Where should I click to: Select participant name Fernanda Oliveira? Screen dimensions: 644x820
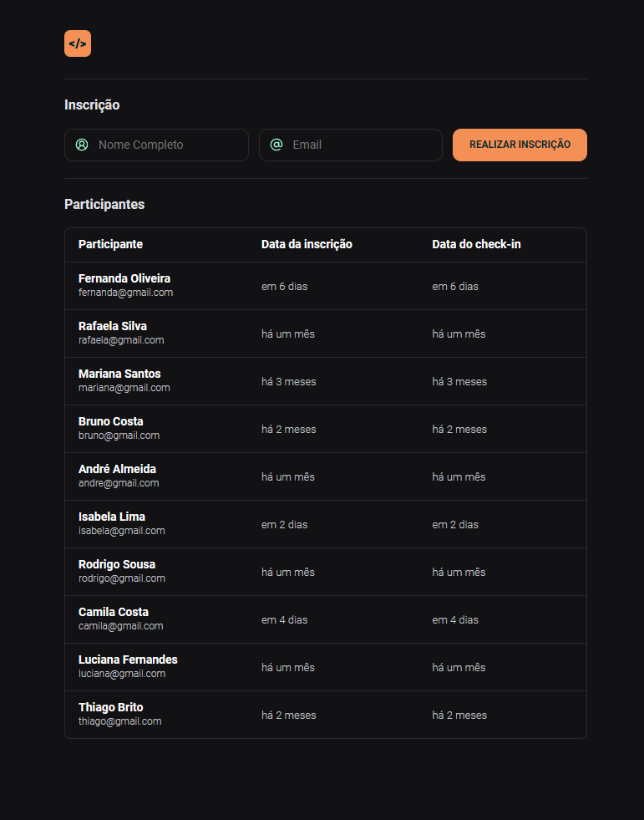tap(124, 278)
